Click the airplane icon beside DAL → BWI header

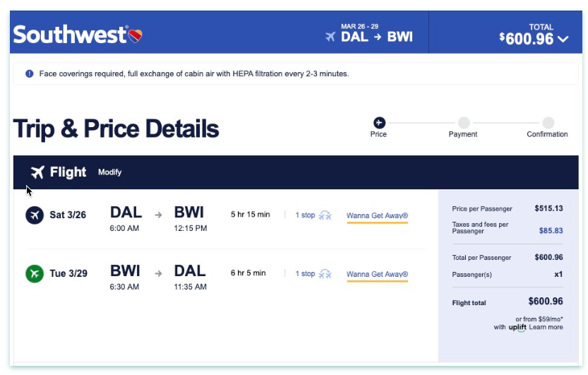click(330, 37)
